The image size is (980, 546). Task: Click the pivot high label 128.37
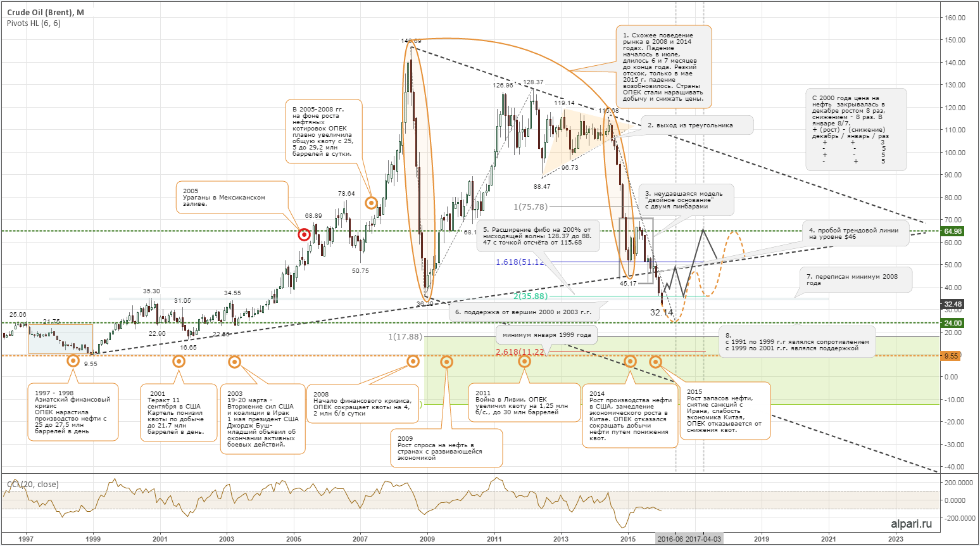[533, 82]
